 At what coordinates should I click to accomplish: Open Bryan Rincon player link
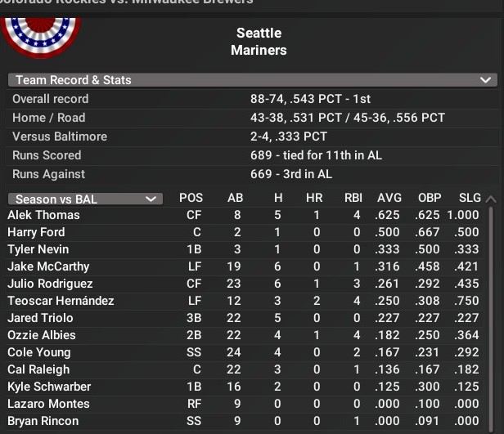click(x=43, y=421)
